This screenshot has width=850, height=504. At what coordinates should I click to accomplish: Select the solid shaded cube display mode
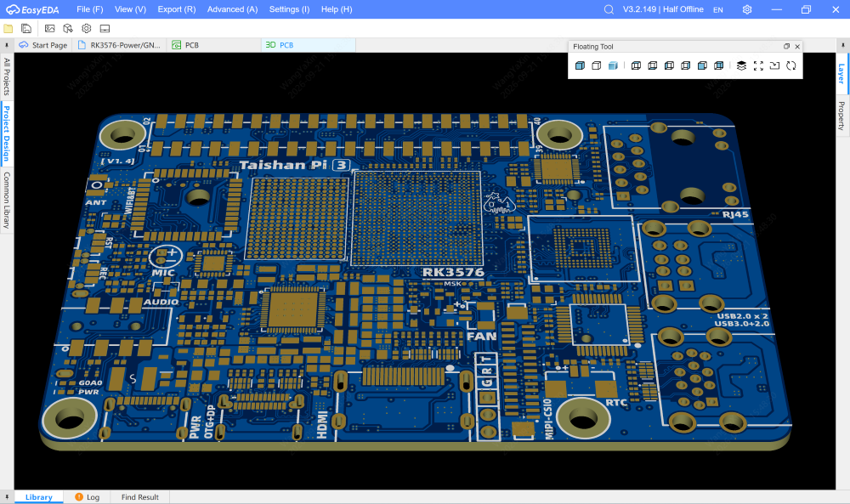pyautogui.click(x=580, y=65)
